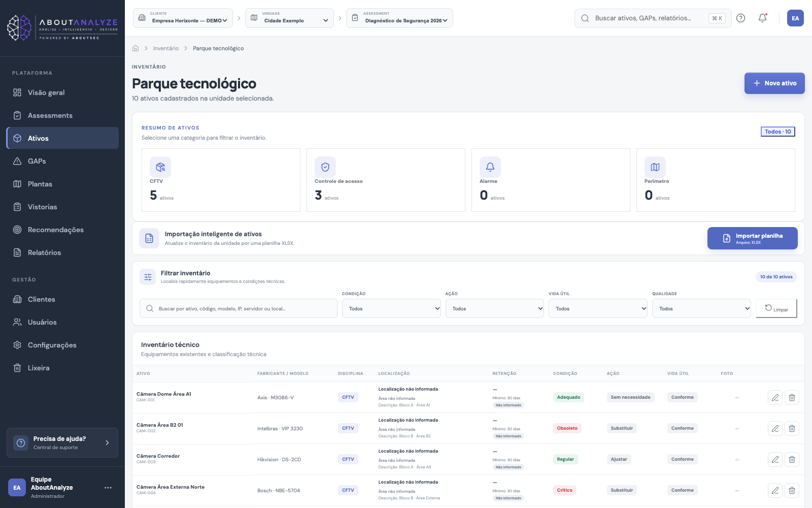Click the Ajustar action badge

[x=619, y=459]
